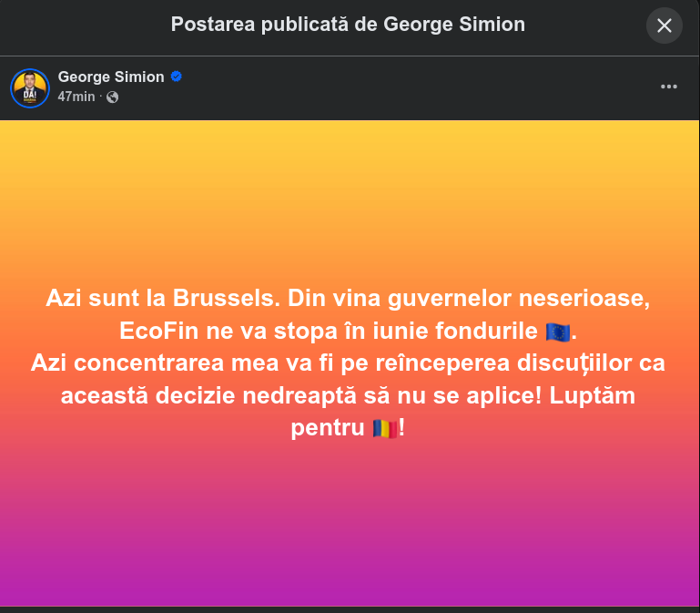Open George Simion's profile name link
Screen dimensions: 700x613
point(111,77)
